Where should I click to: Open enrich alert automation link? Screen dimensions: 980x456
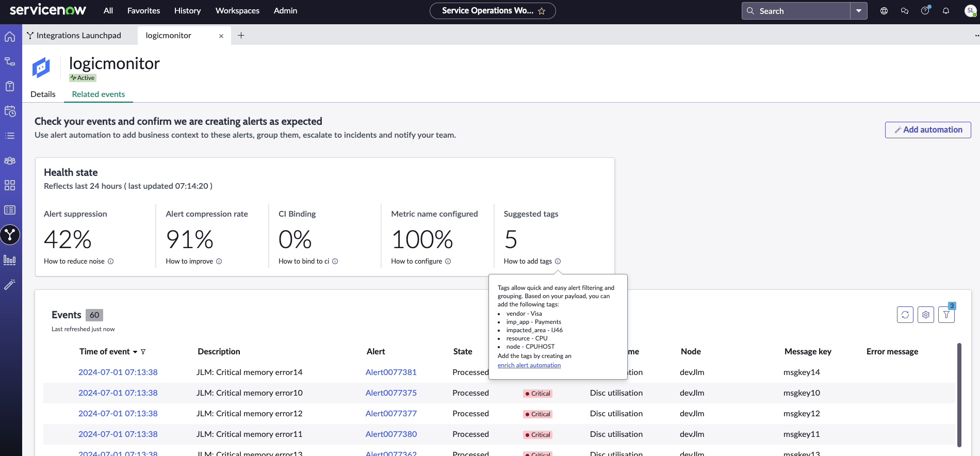click(x=529, y=365)
